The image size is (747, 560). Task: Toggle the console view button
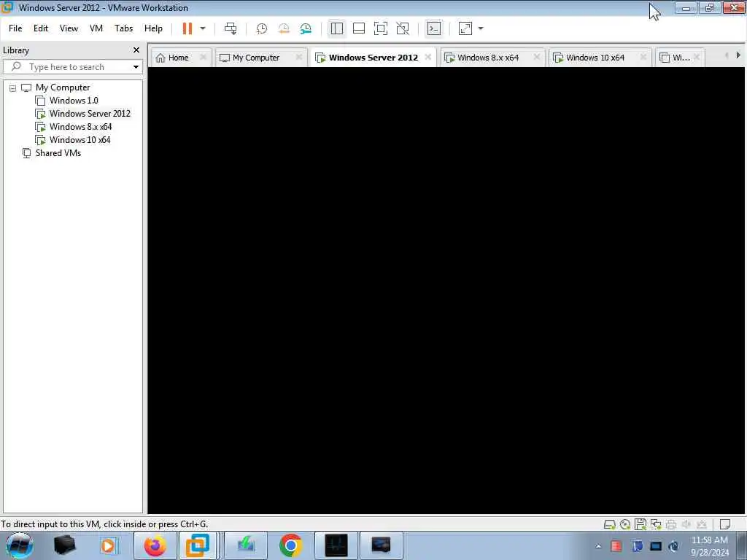pos(433,28)
